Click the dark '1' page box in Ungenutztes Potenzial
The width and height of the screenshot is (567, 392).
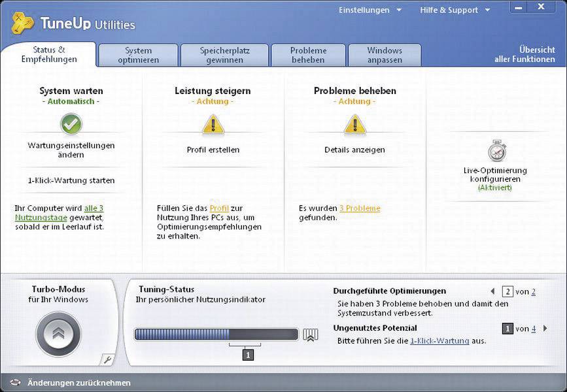(507, 329)
